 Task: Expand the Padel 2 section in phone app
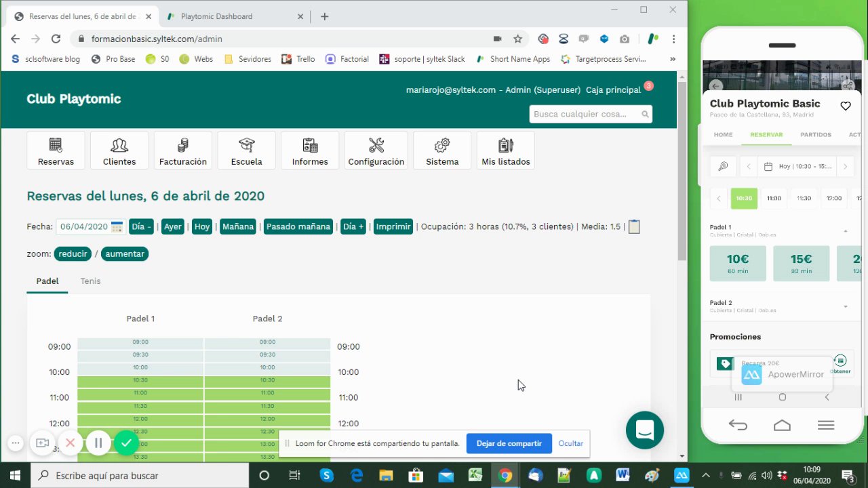tap(846, 306)
